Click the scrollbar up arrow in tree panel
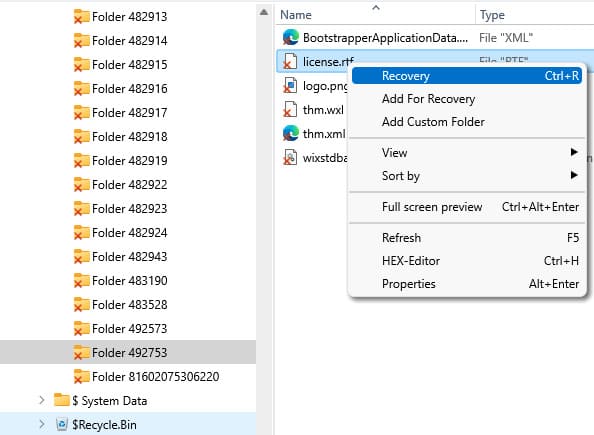This screenshot has width=594, height=435. [x=264, y=13]
